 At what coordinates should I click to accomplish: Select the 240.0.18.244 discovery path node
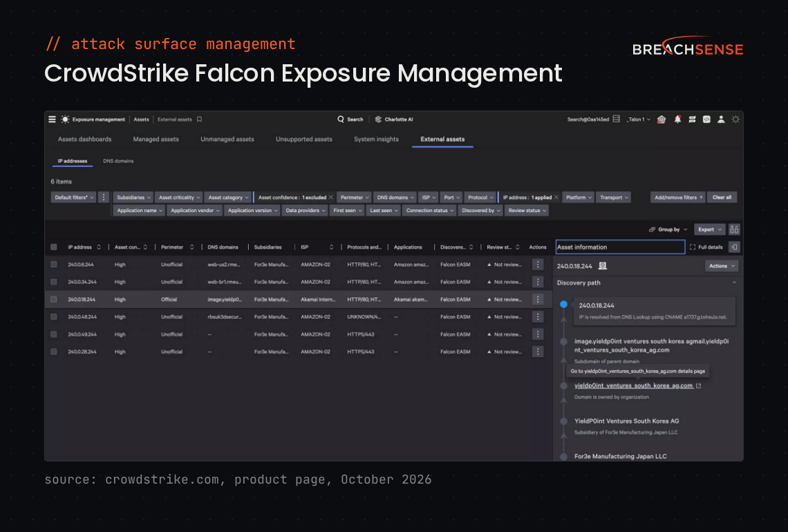pyautogui.click(x=564, y=305)
